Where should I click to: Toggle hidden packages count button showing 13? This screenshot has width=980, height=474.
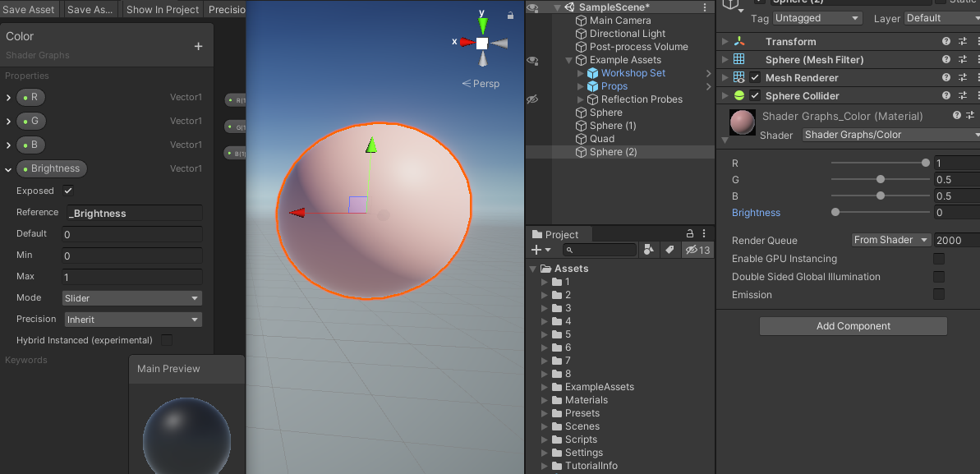point(697,250)
